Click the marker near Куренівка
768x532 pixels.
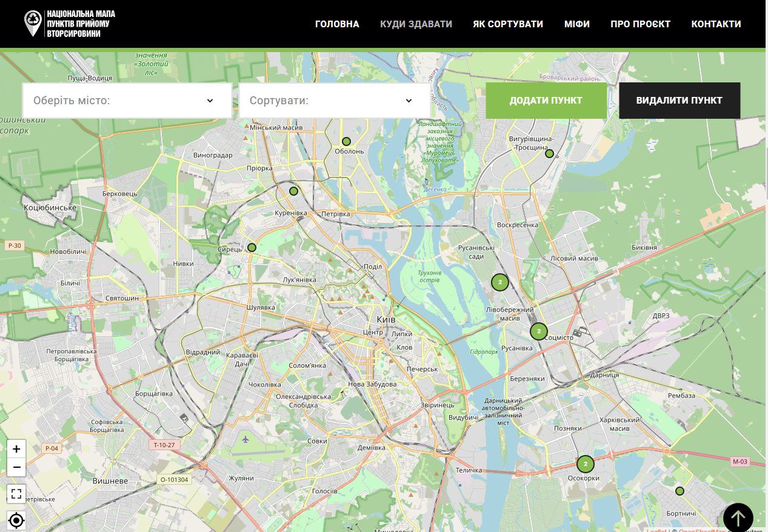click(294, 191)
